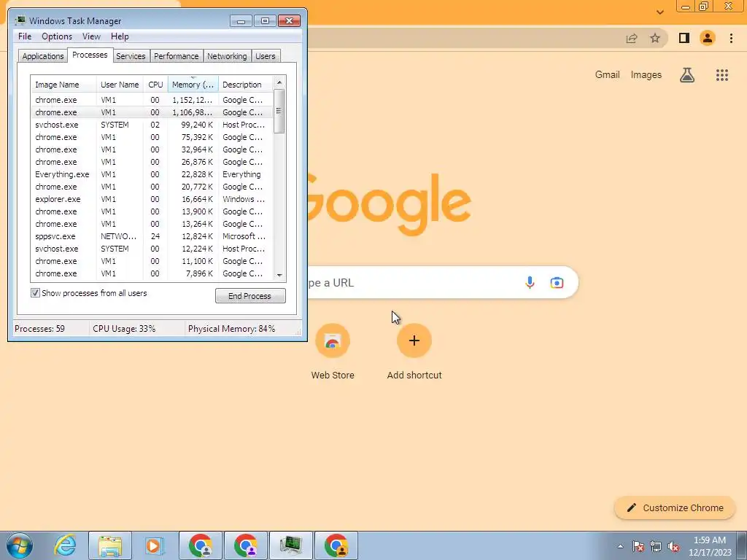Sort by Image Name column header
The height and width of the screenshot is (560, 747).
click(63, 85)
